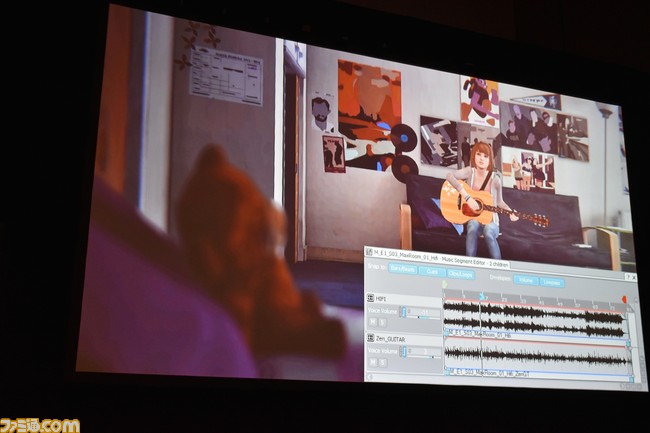
Task: Click the Zen_GUITAR track icon
Action: 371,339
